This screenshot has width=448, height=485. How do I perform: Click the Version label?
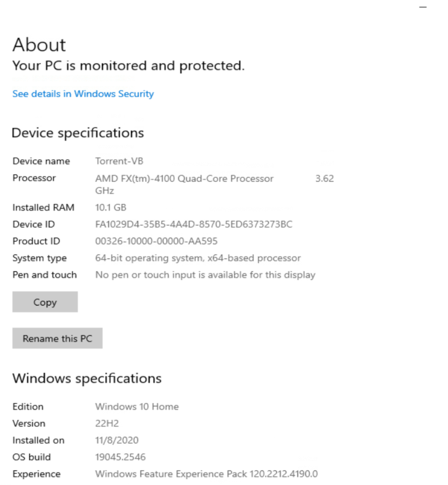coord(29,424)
